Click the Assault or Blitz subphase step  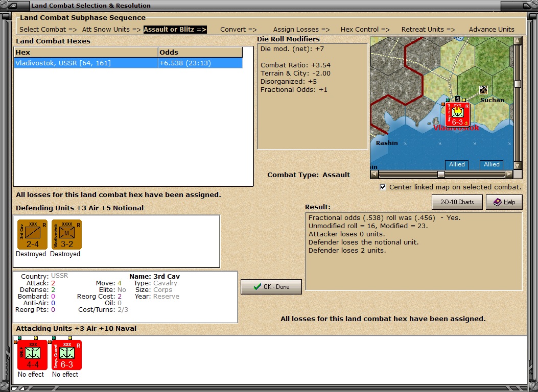[175, 30]
